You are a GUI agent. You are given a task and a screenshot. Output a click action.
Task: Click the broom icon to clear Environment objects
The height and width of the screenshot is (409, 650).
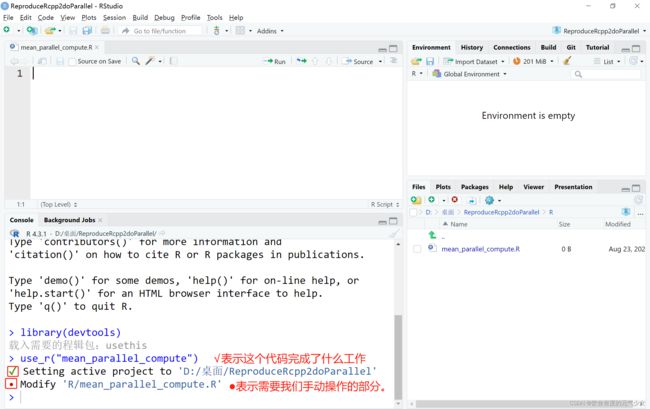[567, 61]
